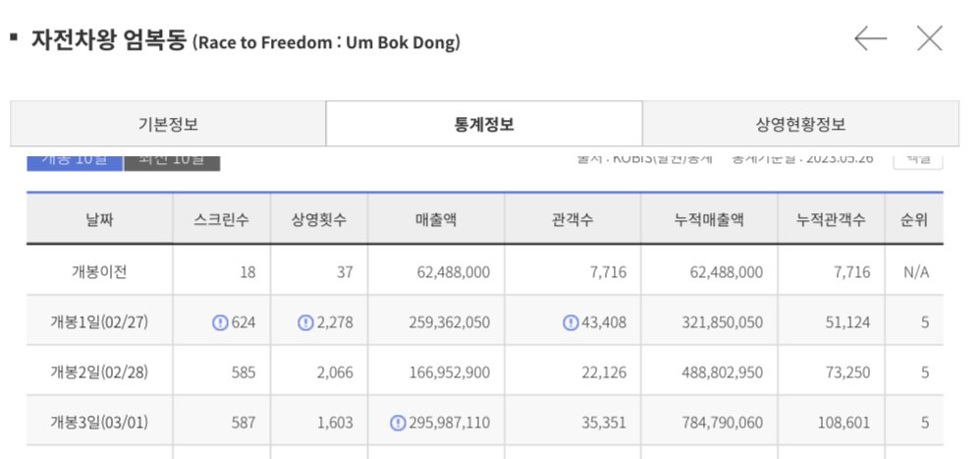Switch to the 상영현황정보 tab

pos(800,124)
